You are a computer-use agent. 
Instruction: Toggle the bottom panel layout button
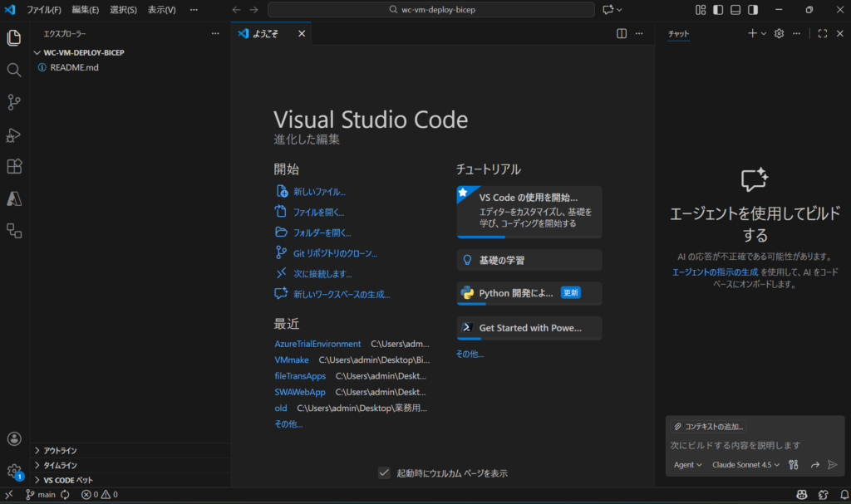735,10
